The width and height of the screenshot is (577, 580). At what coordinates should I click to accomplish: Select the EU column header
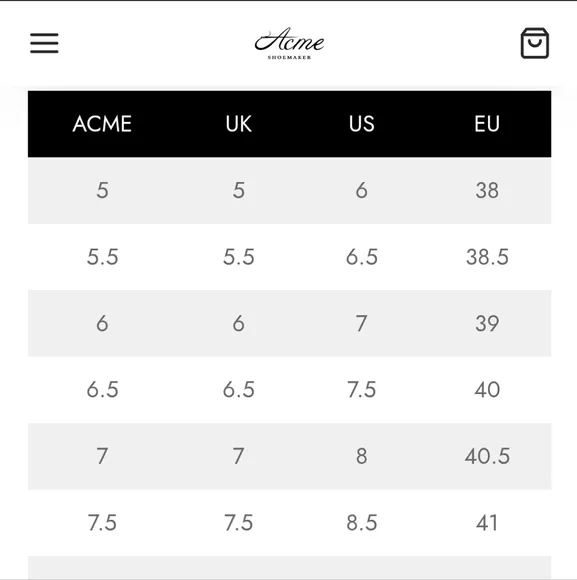point(487,124)
